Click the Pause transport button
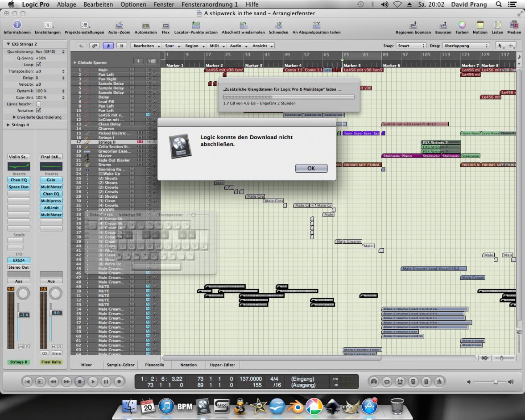 [106, 382]
